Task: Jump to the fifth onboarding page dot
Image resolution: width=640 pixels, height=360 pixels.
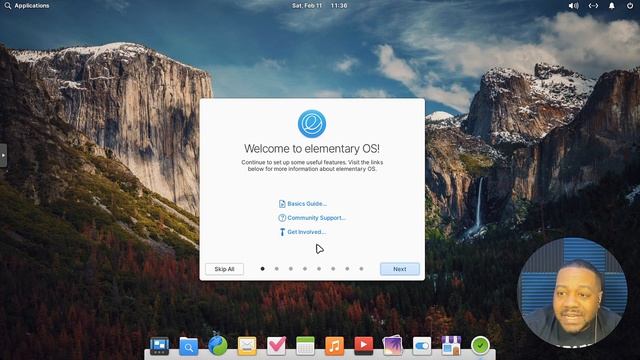Action: 319,269
